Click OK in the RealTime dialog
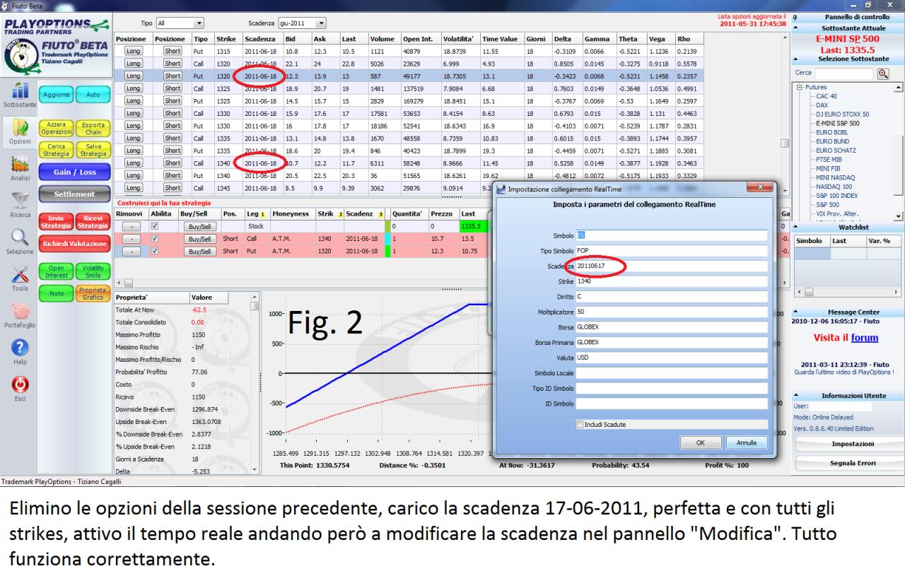The height and width of the screenshot is (588, 905). [x=700, y=442]
